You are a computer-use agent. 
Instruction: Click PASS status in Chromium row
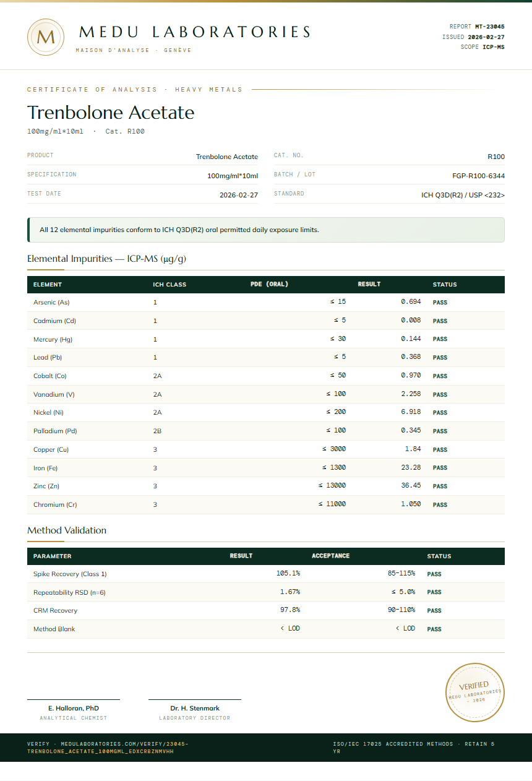pyautogui.click(x=440, y=505)
